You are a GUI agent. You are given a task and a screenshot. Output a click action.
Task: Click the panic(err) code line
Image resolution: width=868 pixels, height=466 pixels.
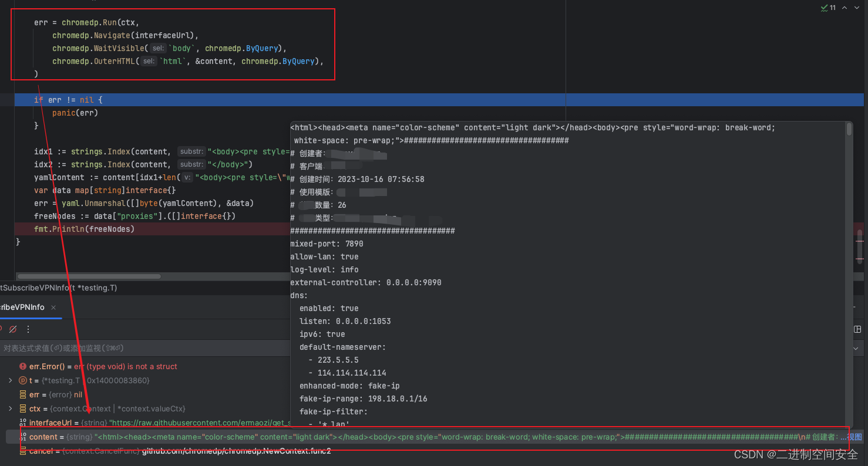[75, 113]
